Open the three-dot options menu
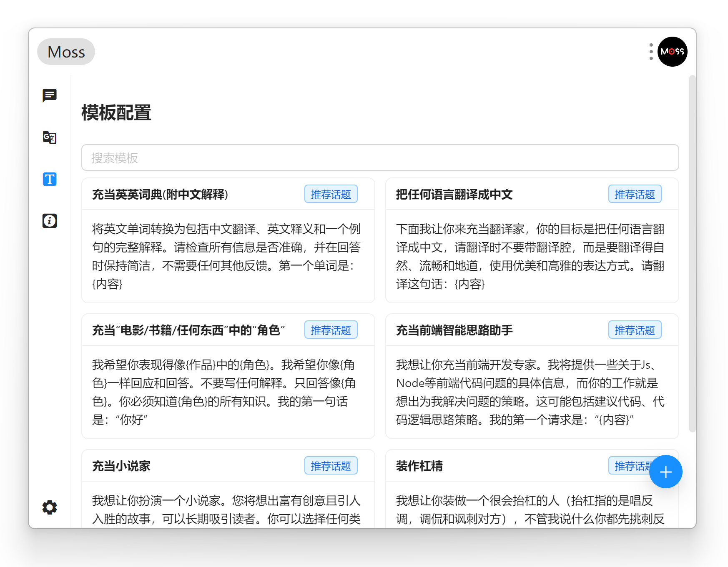The width and height of the screenshot is (728, 567). (x=650, y=51)
